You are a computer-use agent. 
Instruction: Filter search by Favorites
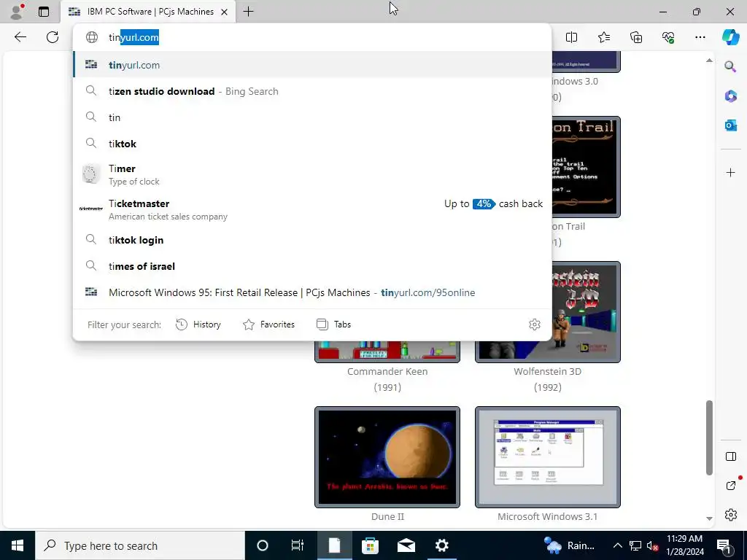pos(268,324)
